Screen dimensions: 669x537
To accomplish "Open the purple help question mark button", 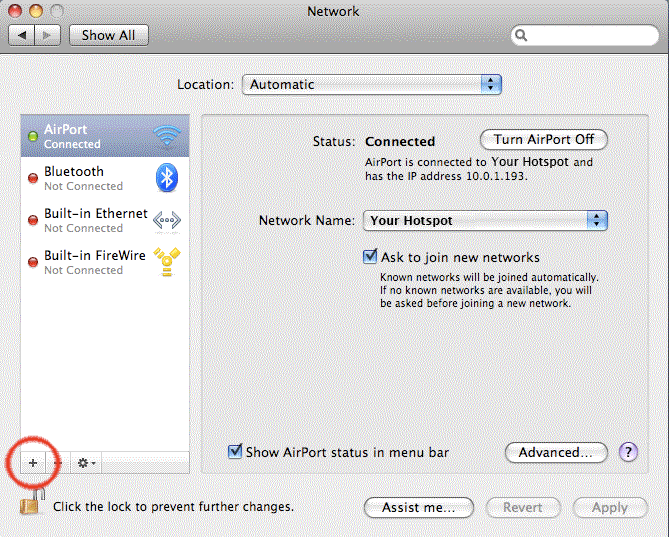I will click(x=628, y=452).
